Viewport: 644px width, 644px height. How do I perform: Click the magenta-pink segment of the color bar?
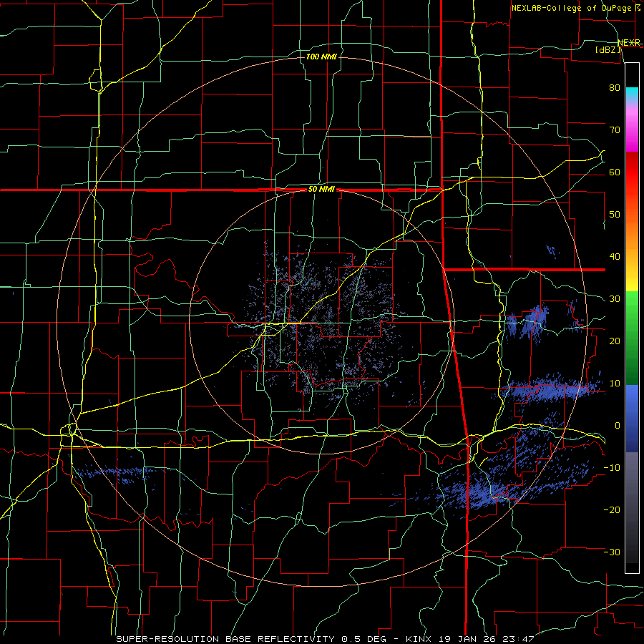(632, 132)
